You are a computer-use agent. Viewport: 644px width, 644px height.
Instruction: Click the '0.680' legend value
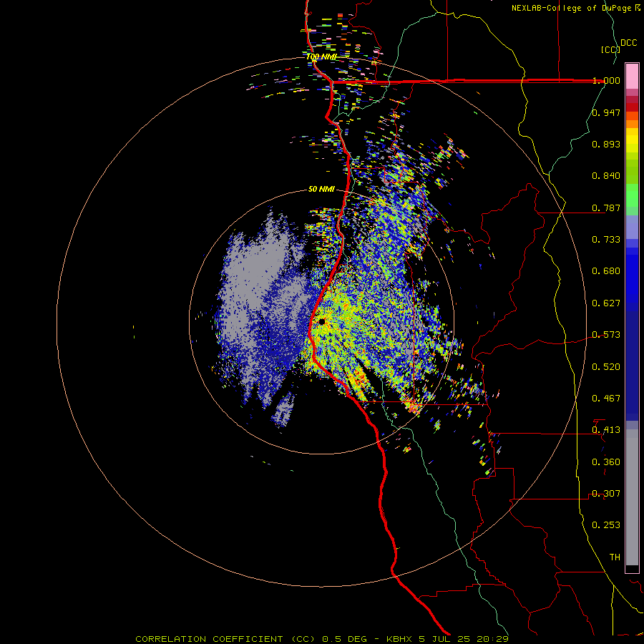[x=606, y=271]
